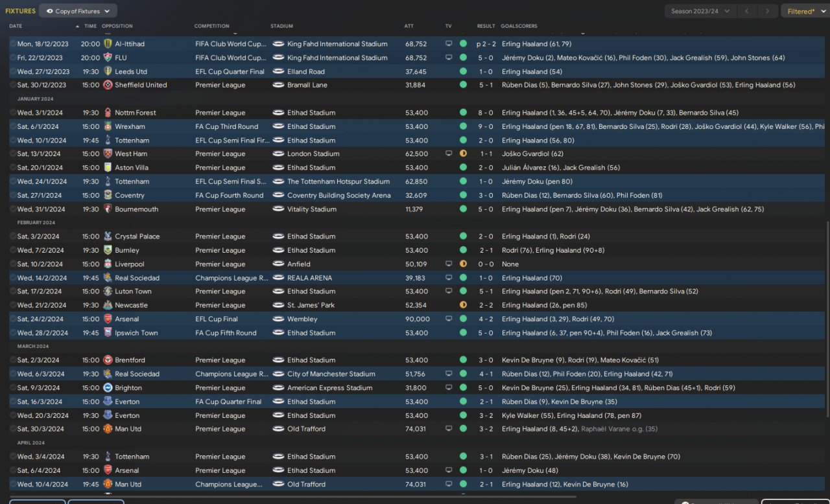Click the TV icon on the Liverpool row

449,264
